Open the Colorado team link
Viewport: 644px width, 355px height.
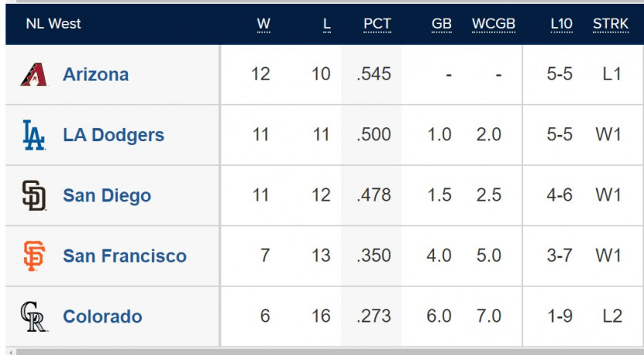103,316
